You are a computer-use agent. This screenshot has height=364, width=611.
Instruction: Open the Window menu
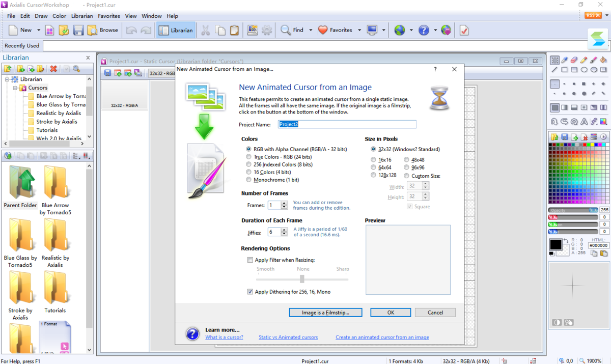click(x=152, y=16)
